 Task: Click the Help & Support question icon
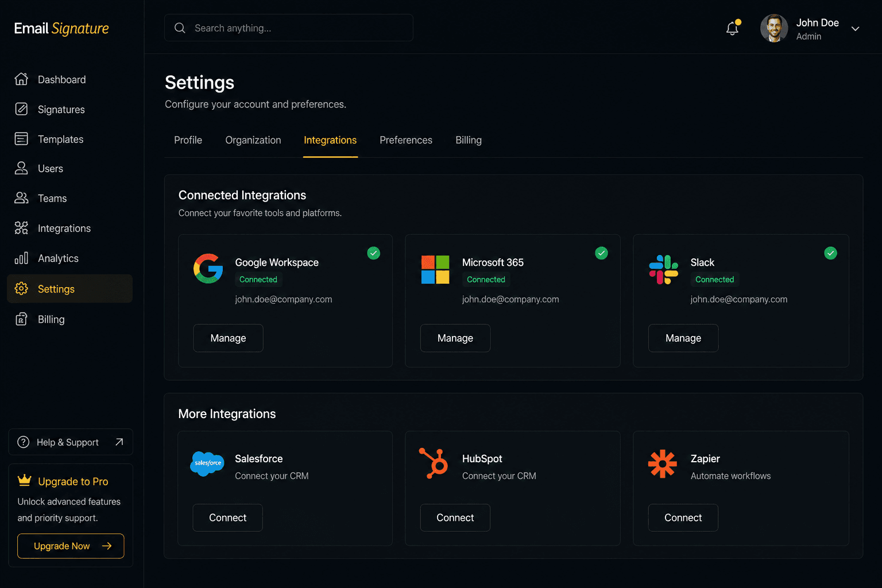pos(24,442)
